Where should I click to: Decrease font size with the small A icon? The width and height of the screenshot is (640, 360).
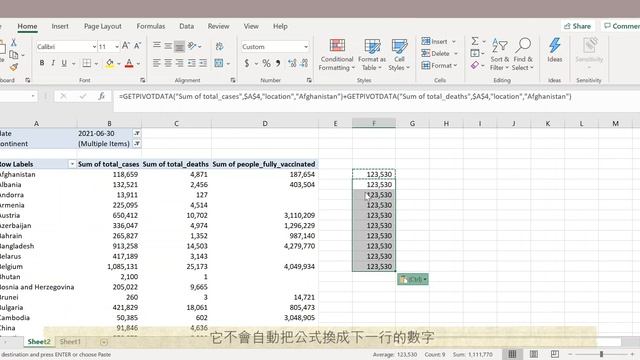[x=138, y=46]
